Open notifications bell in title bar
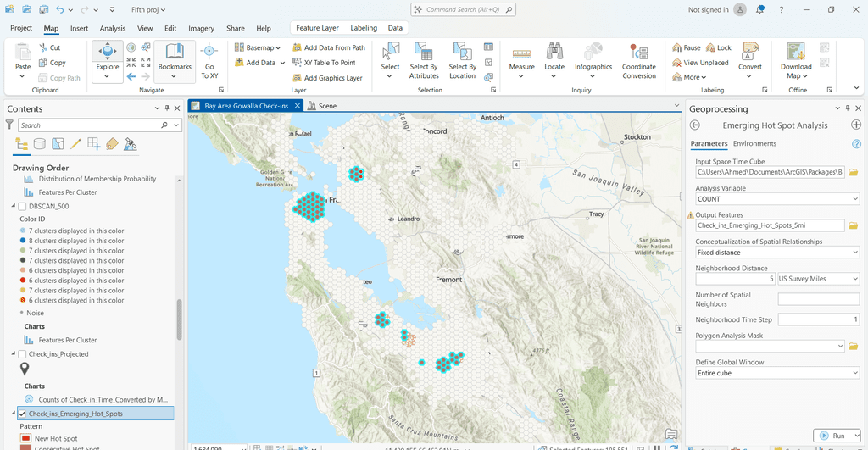 click(759, 9)
